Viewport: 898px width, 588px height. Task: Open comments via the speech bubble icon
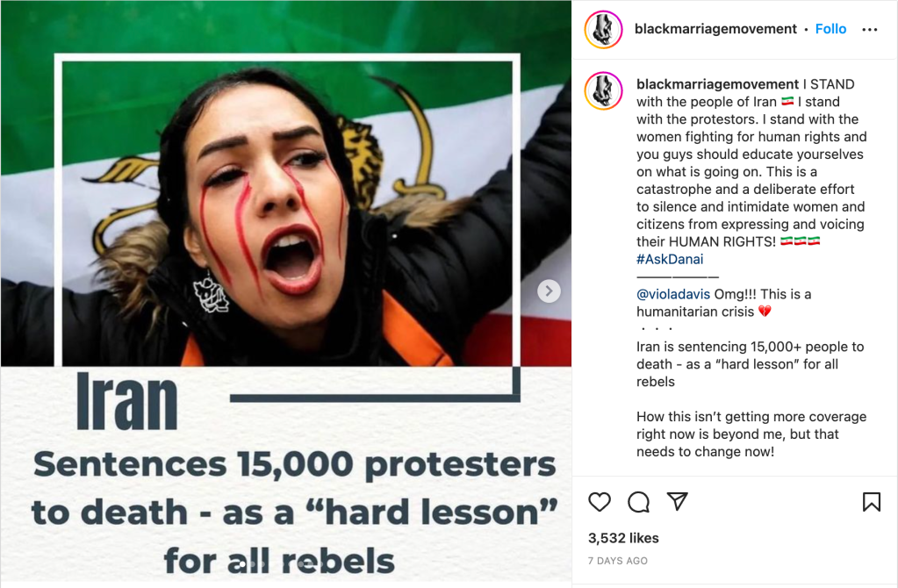click(x=638, y=502)
